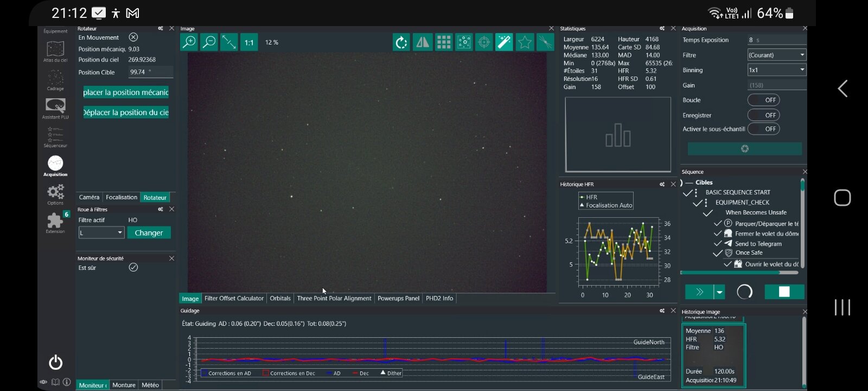This screenshot has width=868, height=391.
Task: Tap the Android back arrow
Action: click(x=842, y=89)
